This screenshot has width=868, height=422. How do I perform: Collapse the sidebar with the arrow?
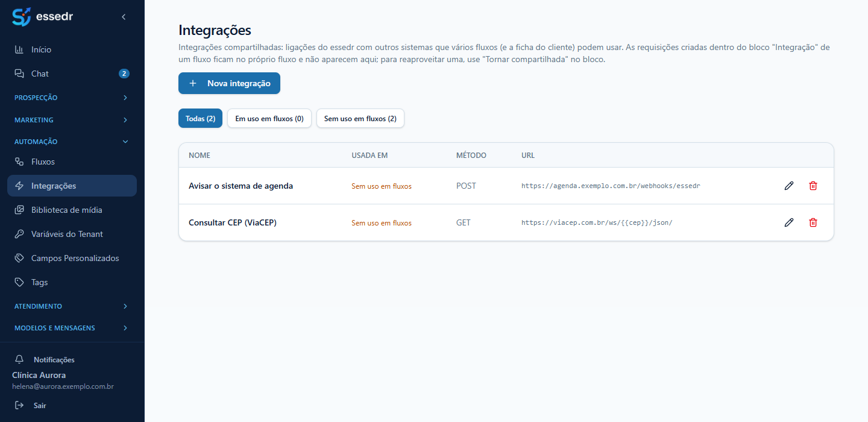point(124,17)
